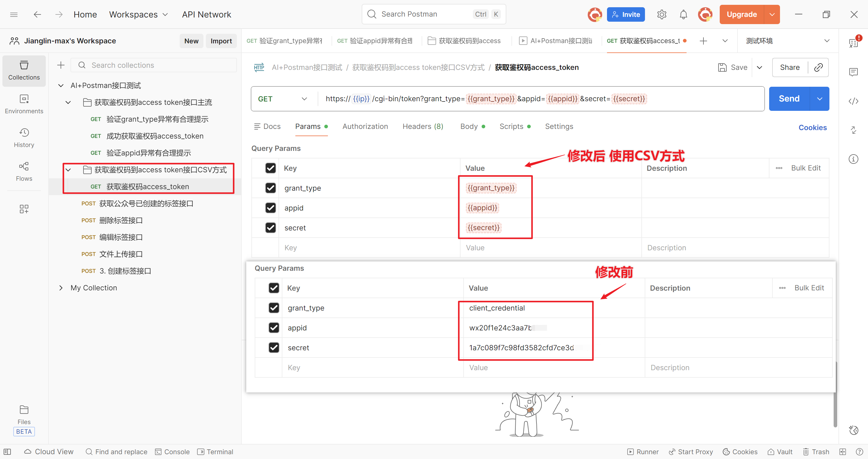Open the Collections sidebar panel
Viewport: 868px width, 459px height.
pos(24,71)
